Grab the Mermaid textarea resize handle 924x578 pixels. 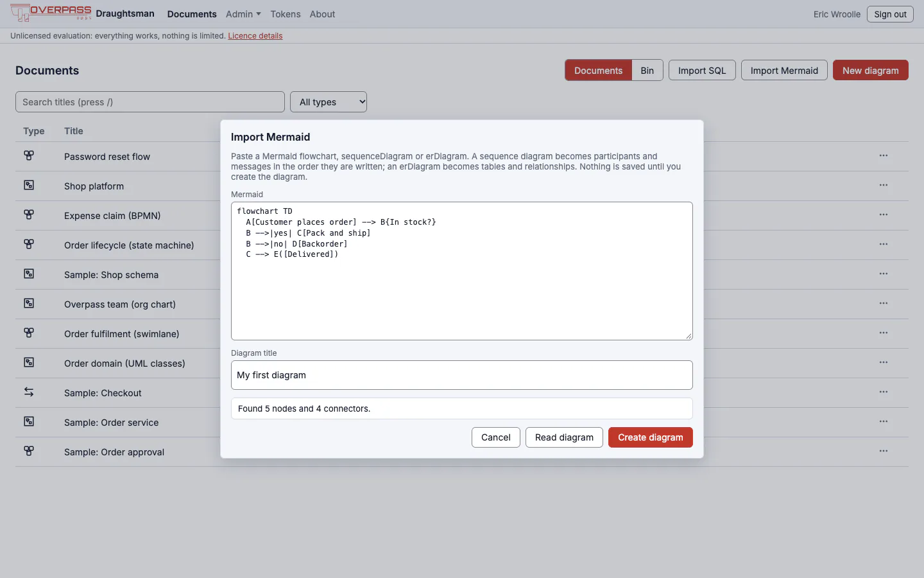tap(689, 336)
